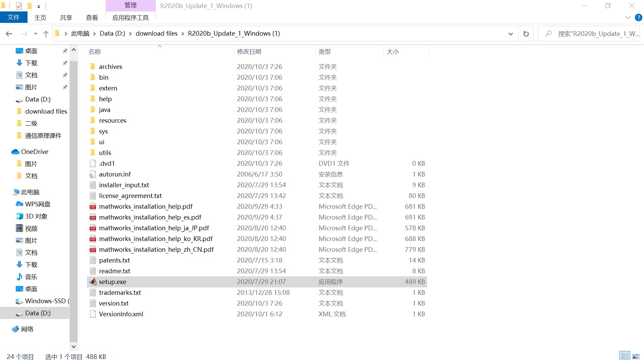This screenshot has height=360, width=644.
Task: Click the license_agreement.txt document icon
Action: pyautogui.click(x=93, y=196)
